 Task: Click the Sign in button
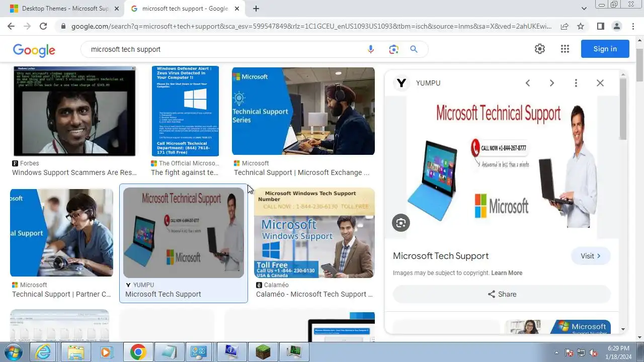[605, 49]
